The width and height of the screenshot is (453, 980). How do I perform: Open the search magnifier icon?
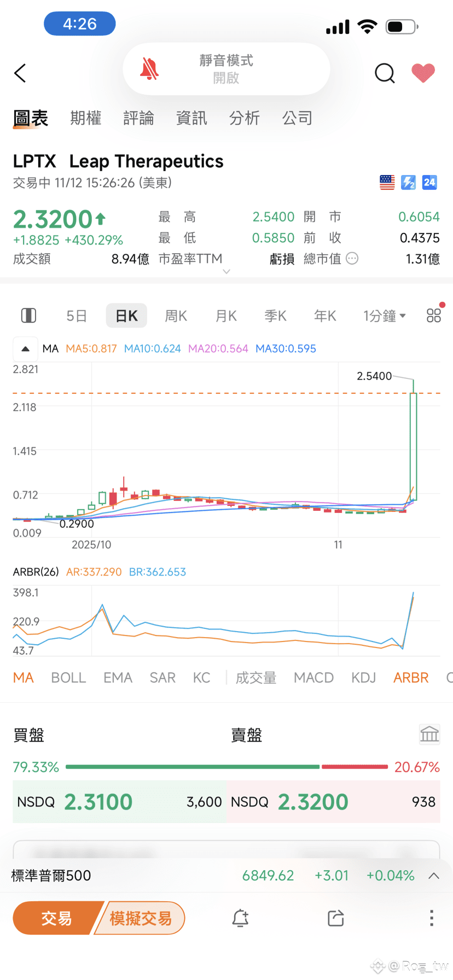(385, 73)
